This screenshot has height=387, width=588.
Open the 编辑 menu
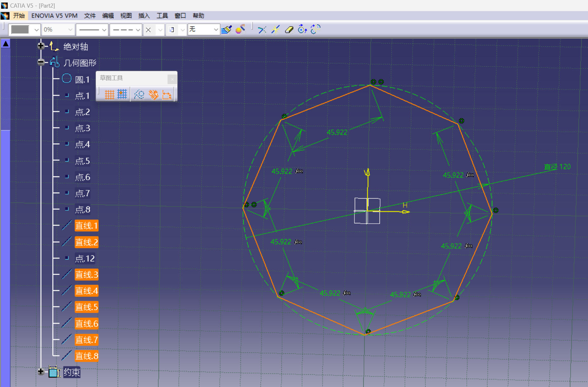pyautogui.click(x=108, y=16)
